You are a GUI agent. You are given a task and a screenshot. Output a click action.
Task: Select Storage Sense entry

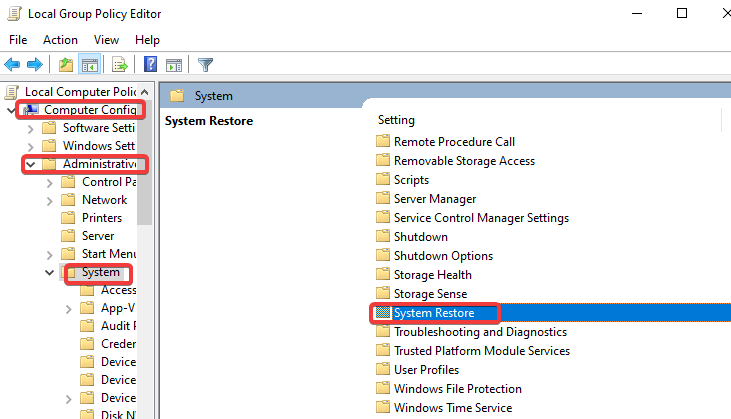pyautogui.click(x=430, y=294)
